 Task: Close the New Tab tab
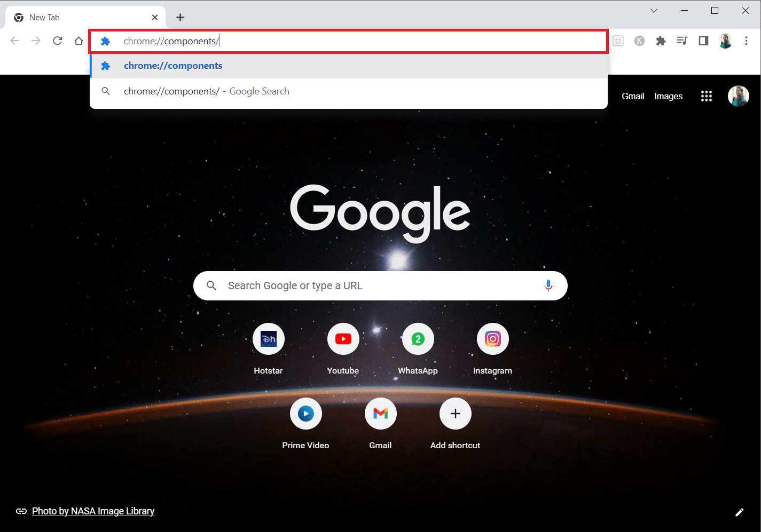[155, 18]
